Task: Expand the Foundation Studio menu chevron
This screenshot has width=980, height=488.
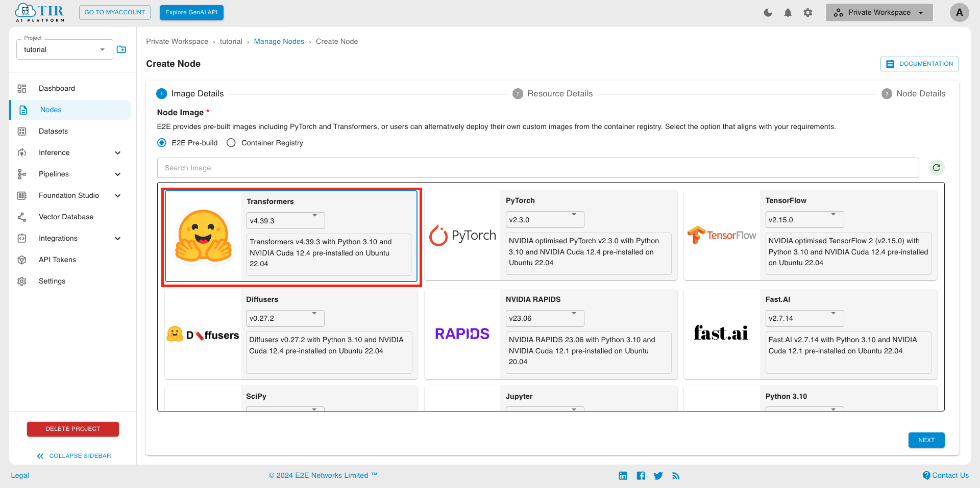Action: [x=118, y=195]
